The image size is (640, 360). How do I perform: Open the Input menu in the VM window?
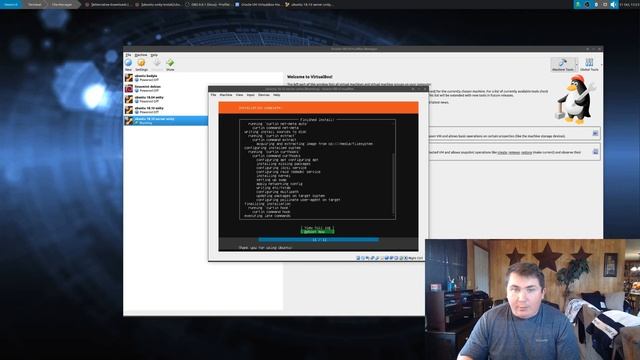[x=251, y=95]
